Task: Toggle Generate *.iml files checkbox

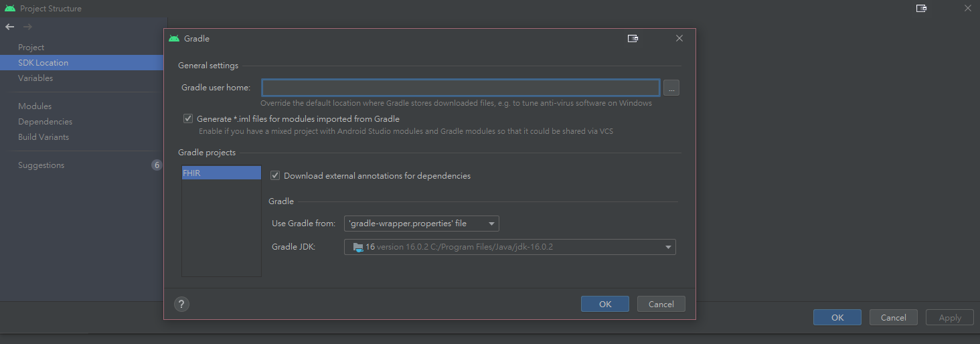Action: tap(188, 118)
